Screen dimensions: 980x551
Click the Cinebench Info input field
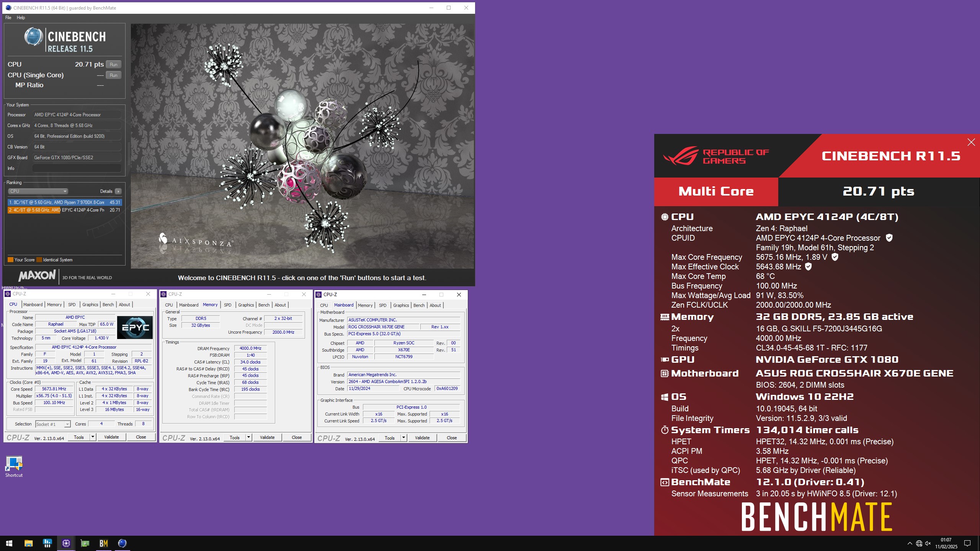77,168
